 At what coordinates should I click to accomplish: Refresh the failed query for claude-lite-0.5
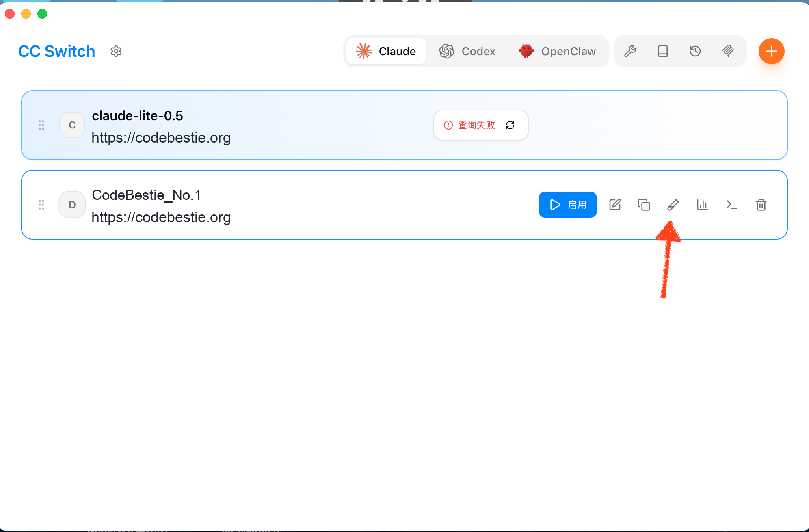click(x=510, y=125)
